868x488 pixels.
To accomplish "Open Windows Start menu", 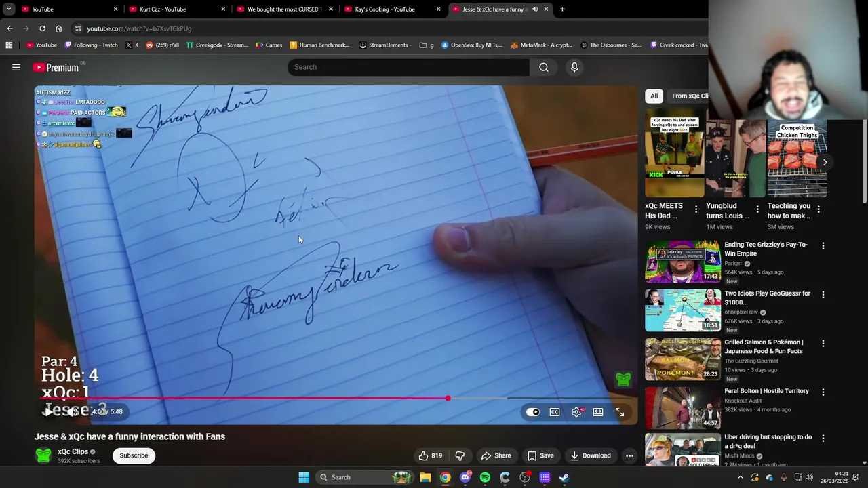I will coord(304,477).
